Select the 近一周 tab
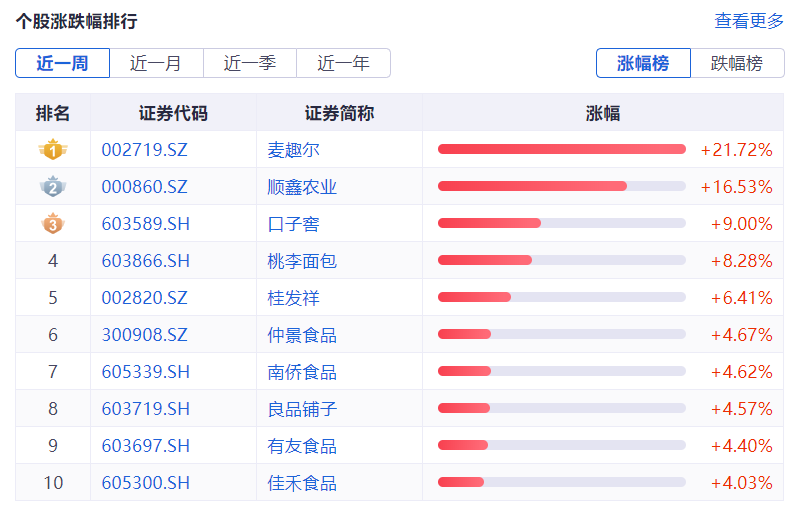 coord(63,63)
